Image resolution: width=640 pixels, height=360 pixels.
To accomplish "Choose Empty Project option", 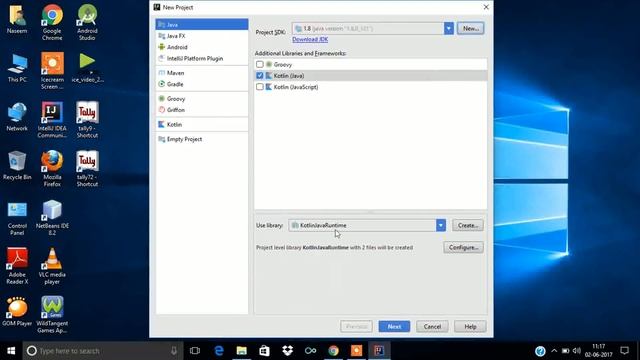I will coord(202,139).
